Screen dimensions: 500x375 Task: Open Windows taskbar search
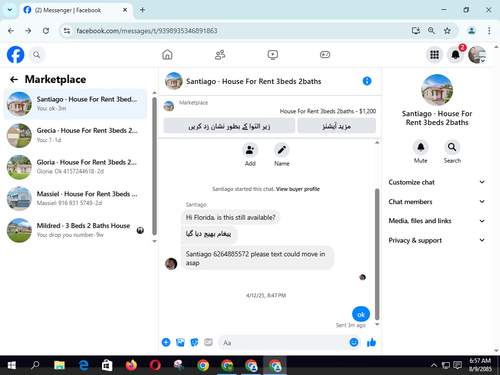click(35, 365)
